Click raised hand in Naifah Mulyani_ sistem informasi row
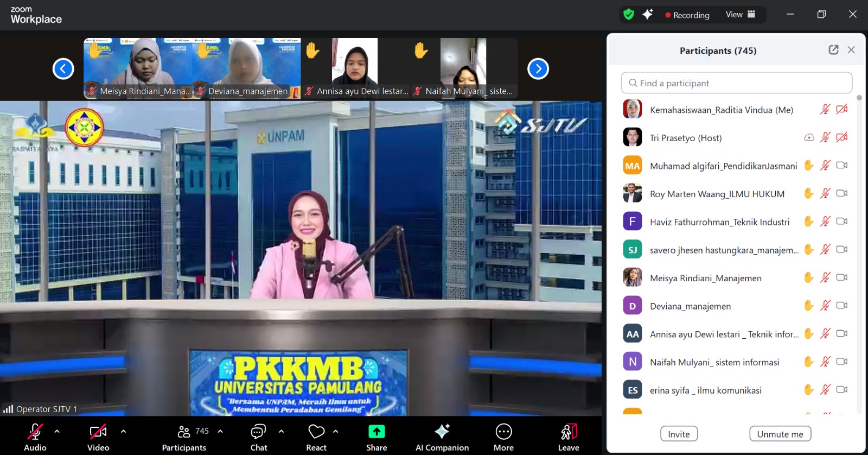This screenshot has width=868, height=455. coord(809,362)
